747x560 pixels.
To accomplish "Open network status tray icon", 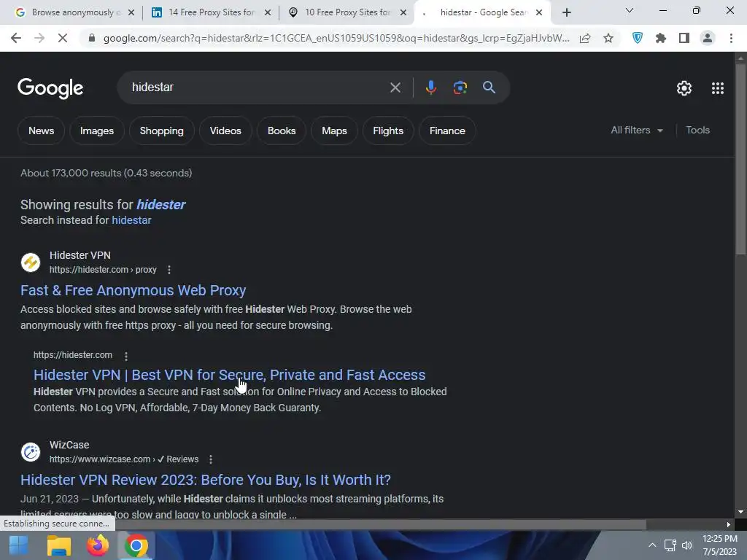I will pyautogui.click(x=670, y=545).
